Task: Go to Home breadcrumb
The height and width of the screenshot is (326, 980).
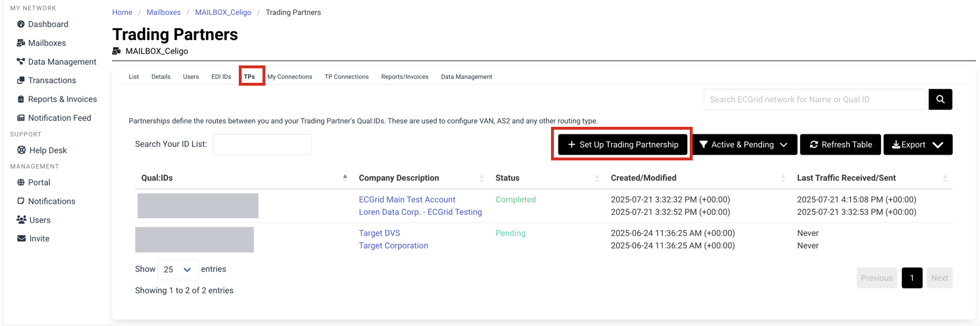Action: point(122,12)
